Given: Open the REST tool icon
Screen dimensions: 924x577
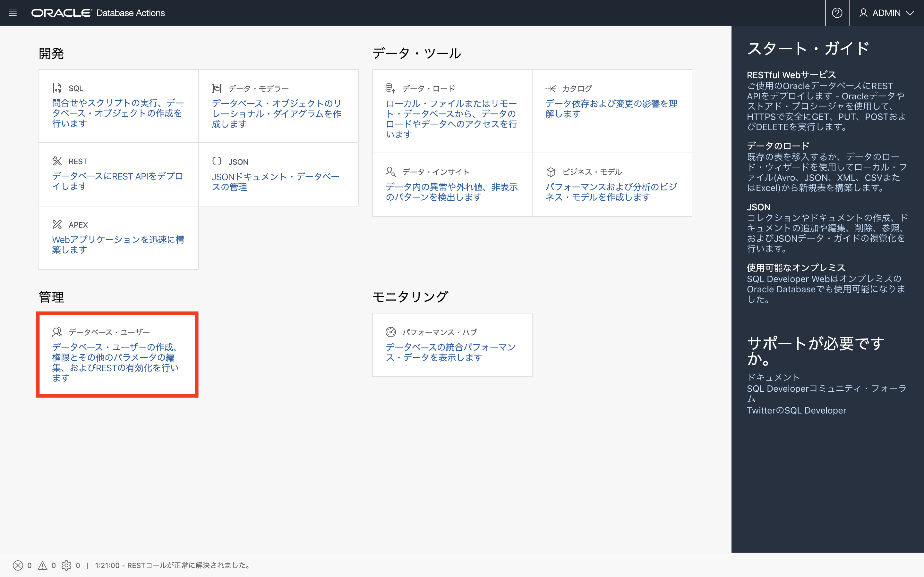Looking at the screenshot, I should 57,161.
